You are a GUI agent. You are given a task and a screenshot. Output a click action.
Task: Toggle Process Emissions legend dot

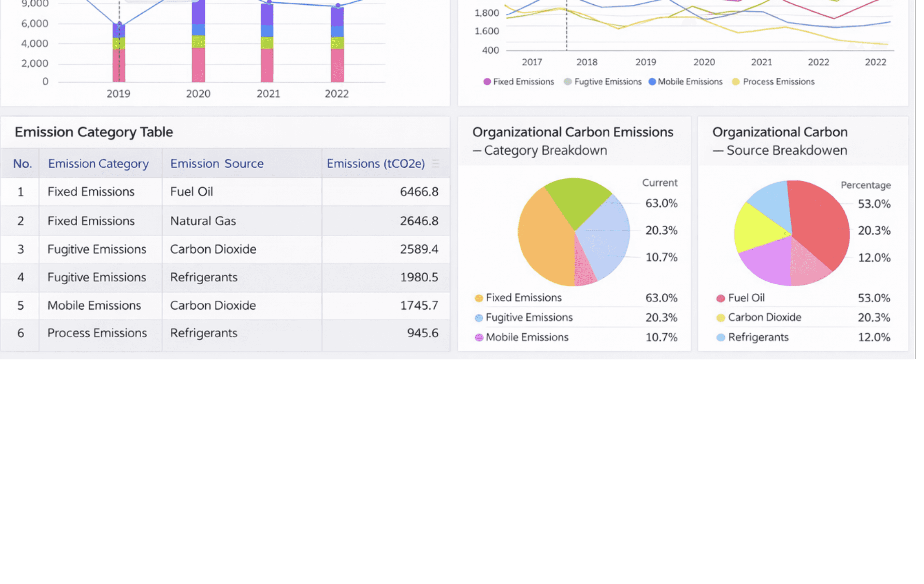point(735,82)
